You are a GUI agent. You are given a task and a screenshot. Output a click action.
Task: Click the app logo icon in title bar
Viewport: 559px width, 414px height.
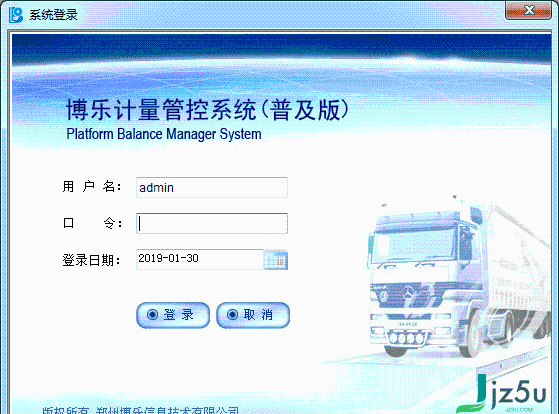pos(16,15)
